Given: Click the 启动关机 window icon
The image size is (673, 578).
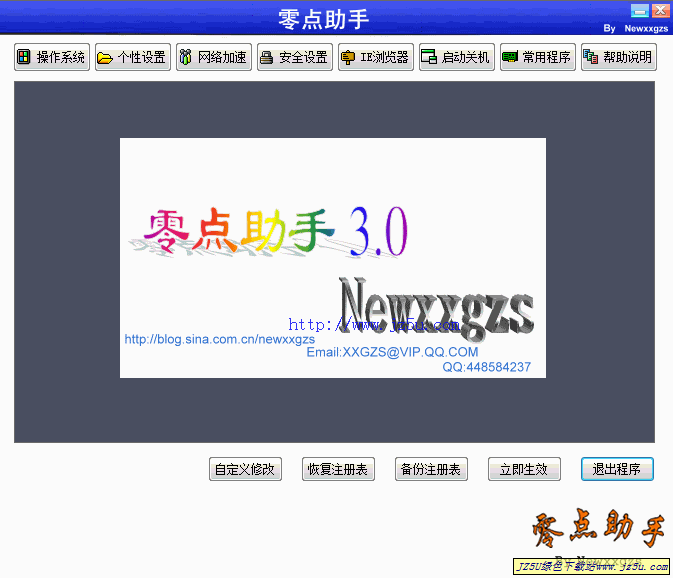Looking at the screenshot, I should point(429,57).
